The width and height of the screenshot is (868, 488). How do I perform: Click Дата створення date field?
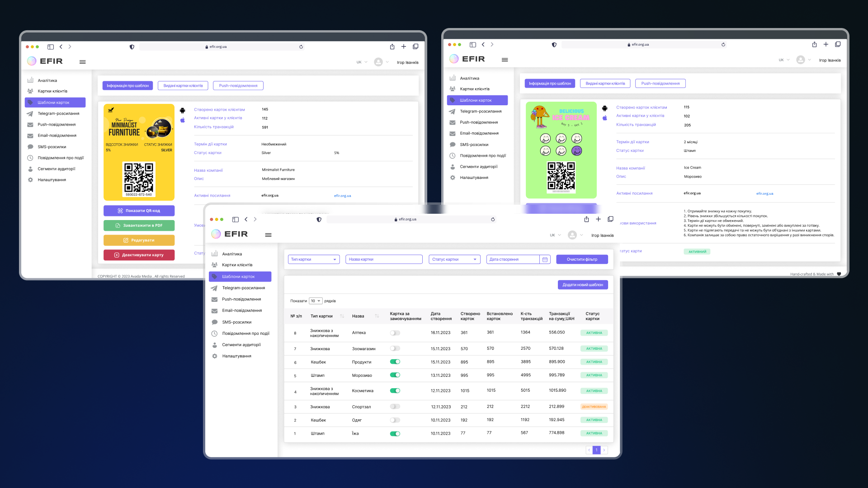coord(513,259)
